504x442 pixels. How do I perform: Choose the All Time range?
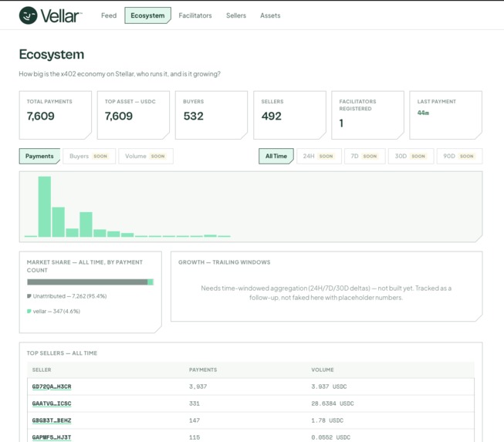276,156
